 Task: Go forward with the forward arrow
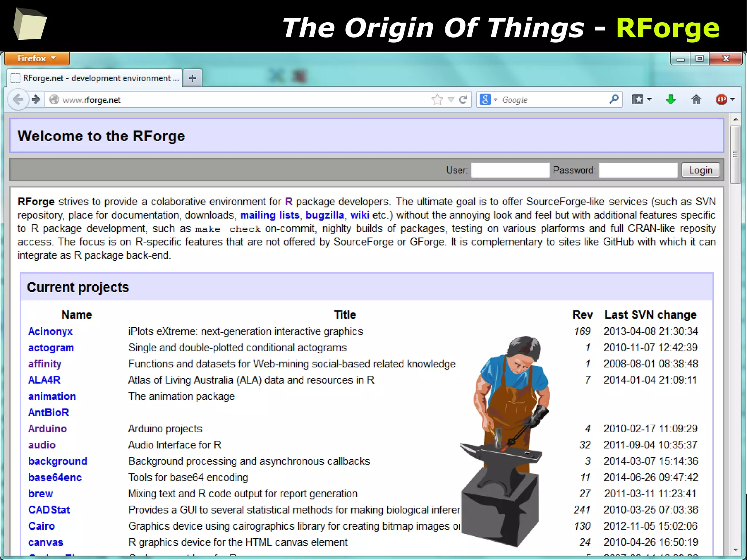coord(36,99)
